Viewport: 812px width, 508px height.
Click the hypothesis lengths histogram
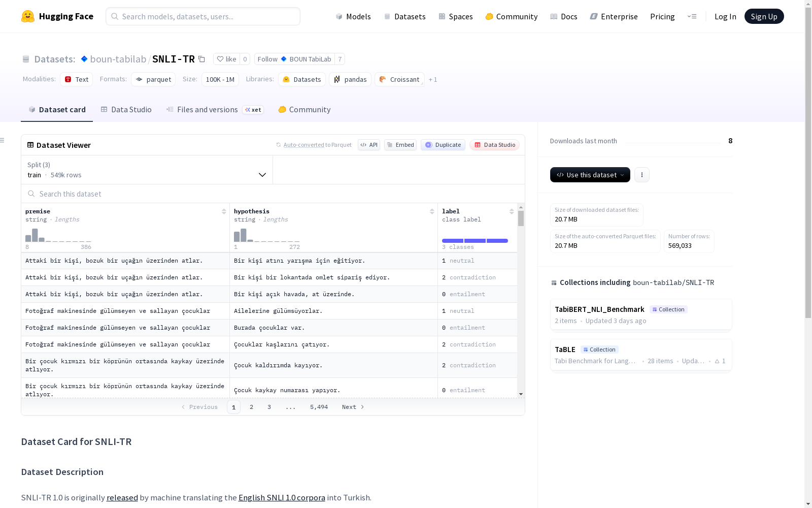267,235
